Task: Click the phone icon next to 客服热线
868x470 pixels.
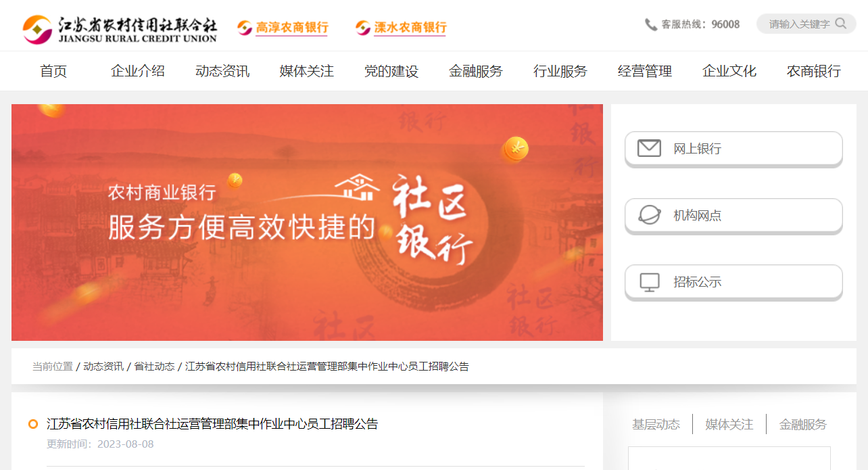Action: 651,24
